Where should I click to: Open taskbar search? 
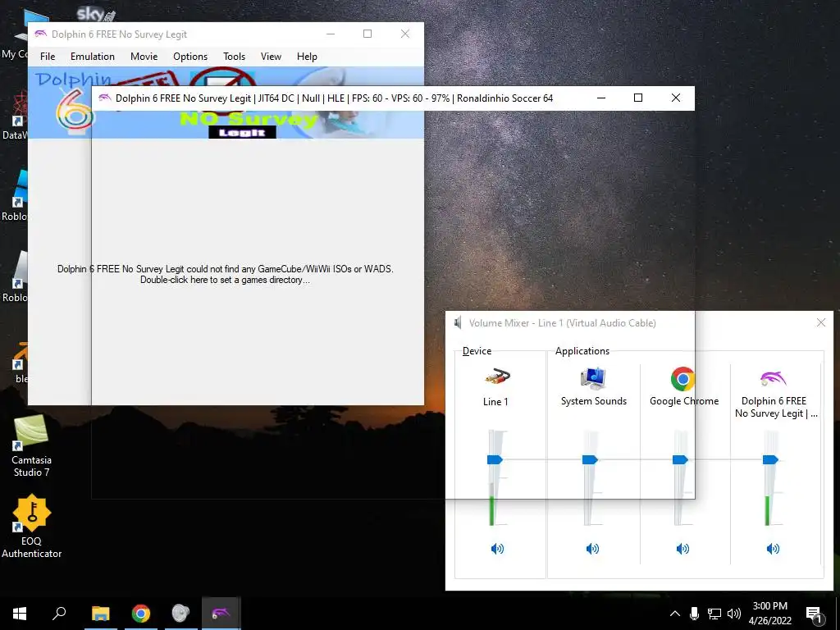click(x=59, y=614)
